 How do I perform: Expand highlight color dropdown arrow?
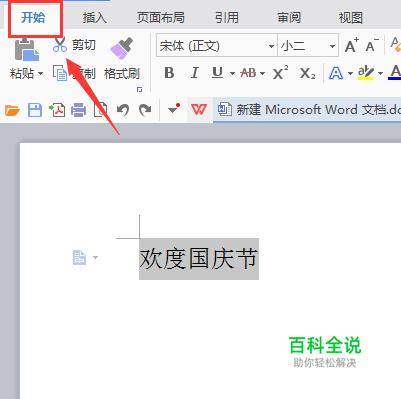(x=380, y=73)
